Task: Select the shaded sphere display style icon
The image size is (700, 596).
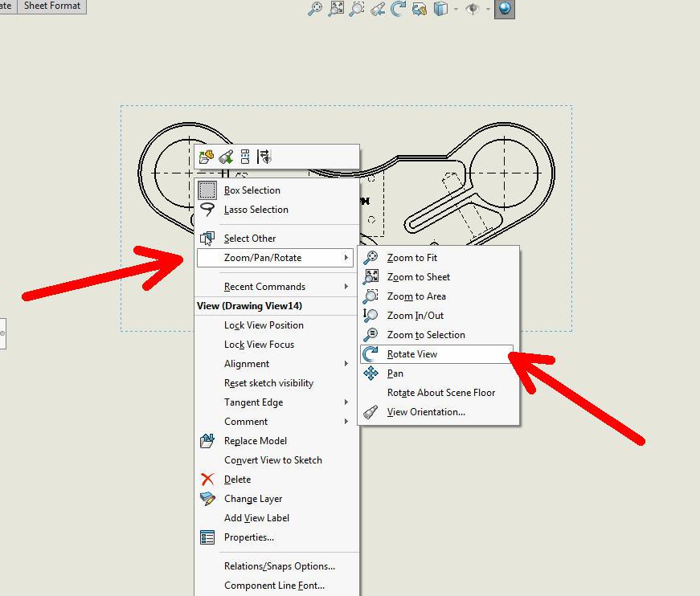Action: coord(505,9)
